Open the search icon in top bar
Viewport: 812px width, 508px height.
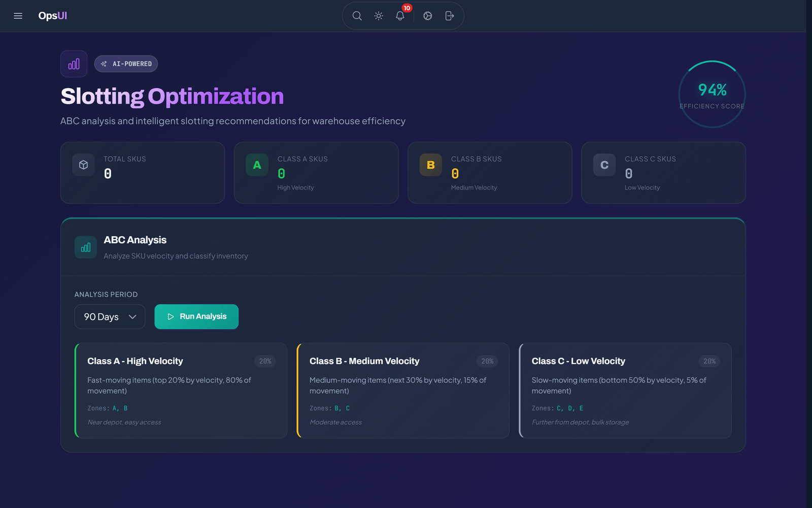[357, 16]
